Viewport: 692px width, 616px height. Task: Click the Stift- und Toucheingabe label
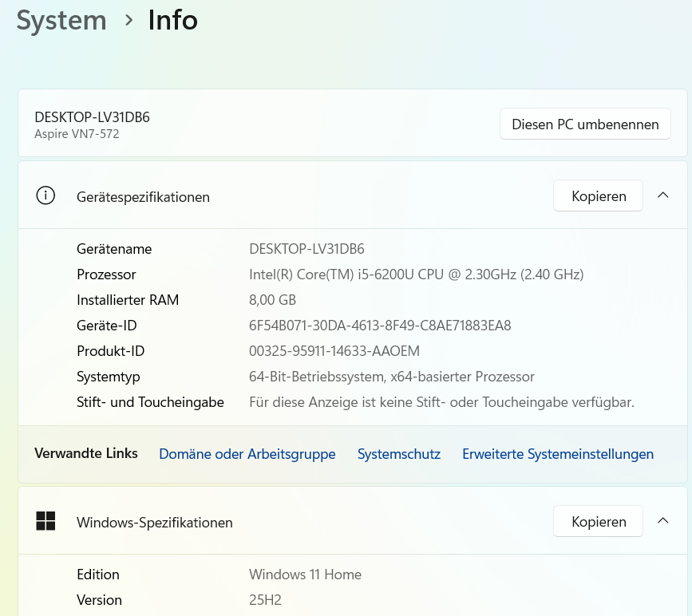[151, 402]
